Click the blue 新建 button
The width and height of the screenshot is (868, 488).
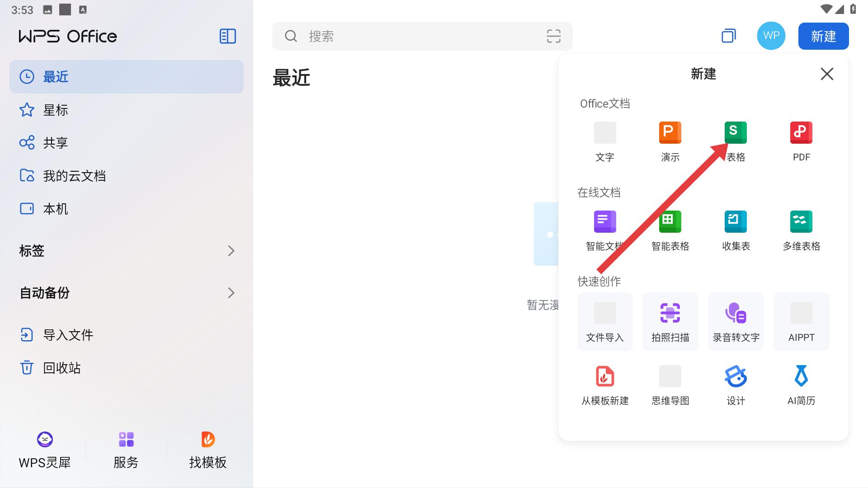click(823, 36)
